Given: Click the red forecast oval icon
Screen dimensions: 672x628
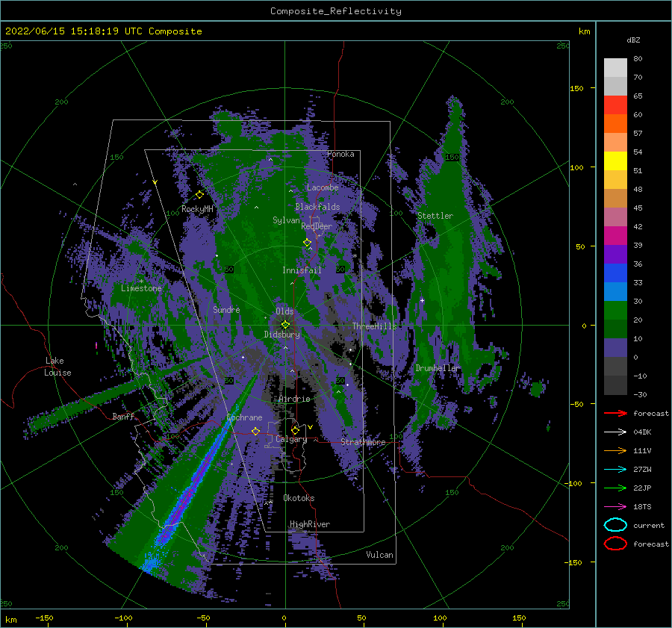Looking at the screenshot, I should click(615, 544).
